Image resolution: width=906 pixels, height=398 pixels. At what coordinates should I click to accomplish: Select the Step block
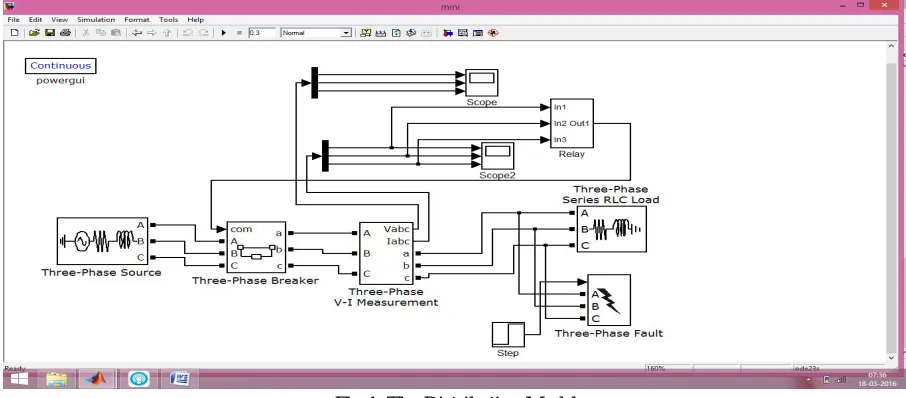coord(508,334)
